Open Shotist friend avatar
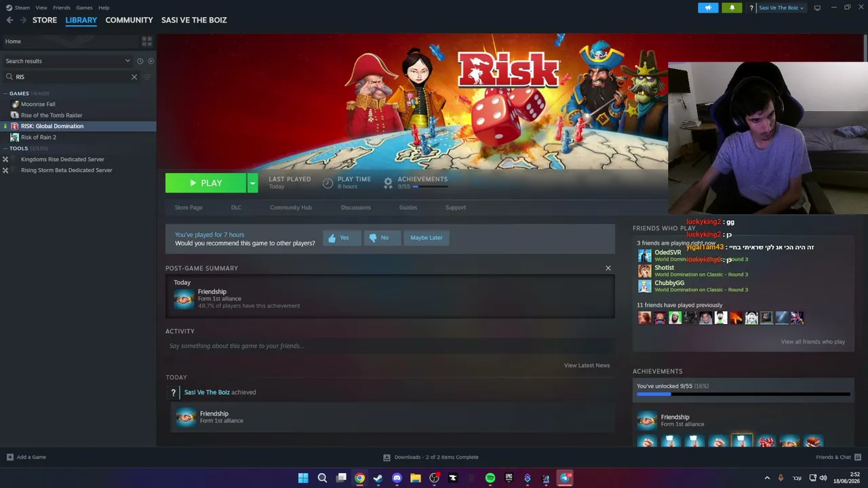868x488 pixels. (644, 271)
